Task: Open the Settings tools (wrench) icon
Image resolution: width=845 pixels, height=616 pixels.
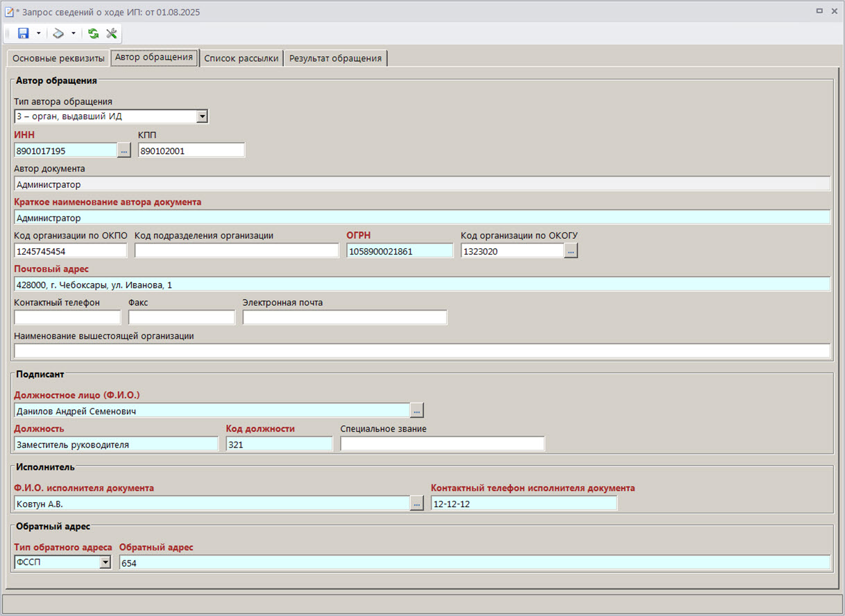Action: coord(111,33)
